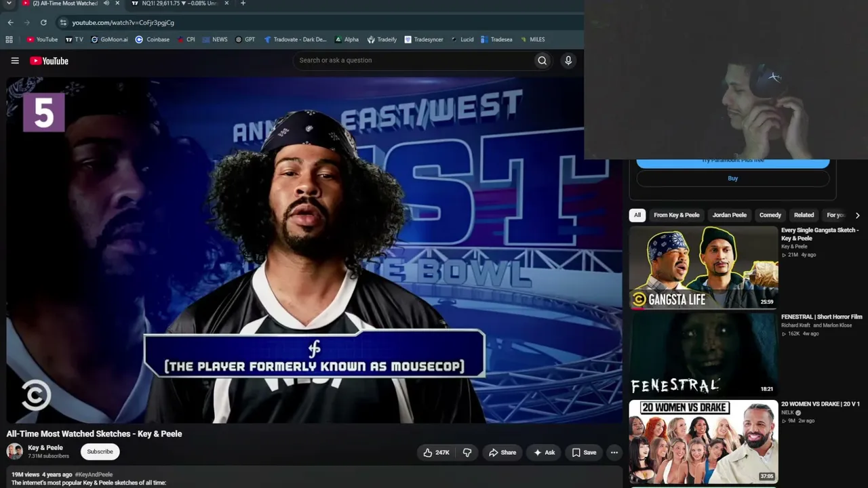Reload the YouTube page
The image size is (868, 488).
43,22
